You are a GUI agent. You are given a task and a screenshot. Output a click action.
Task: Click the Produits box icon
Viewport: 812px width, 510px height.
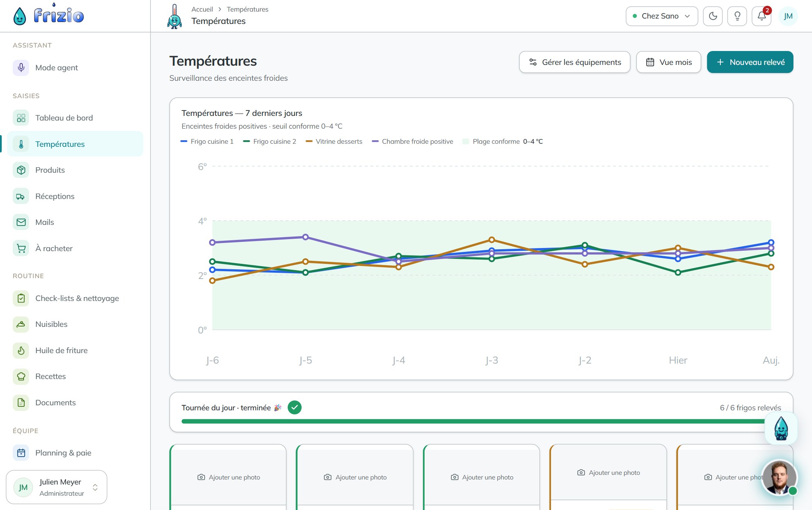tap(21, 170)
